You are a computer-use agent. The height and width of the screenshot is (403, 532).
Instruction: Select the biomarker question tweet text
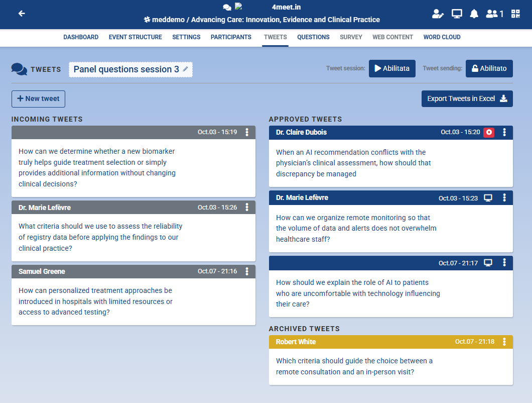(x=97, y=167)
